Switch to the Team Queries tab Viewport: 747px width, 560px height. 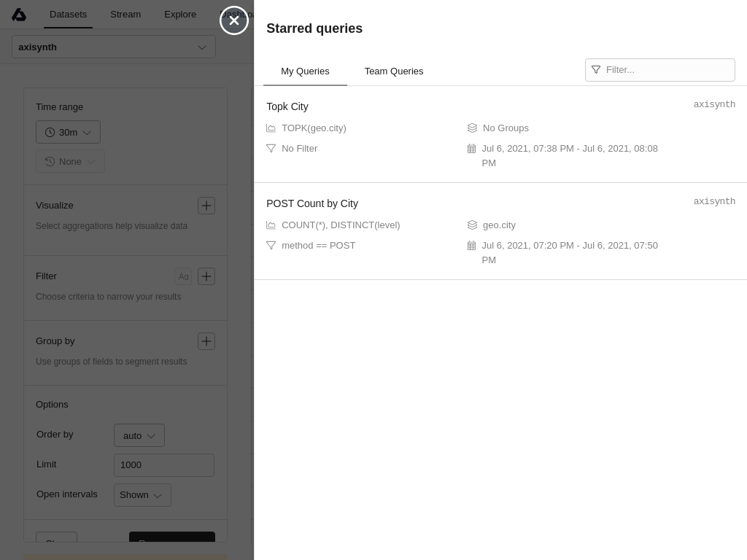393,71
